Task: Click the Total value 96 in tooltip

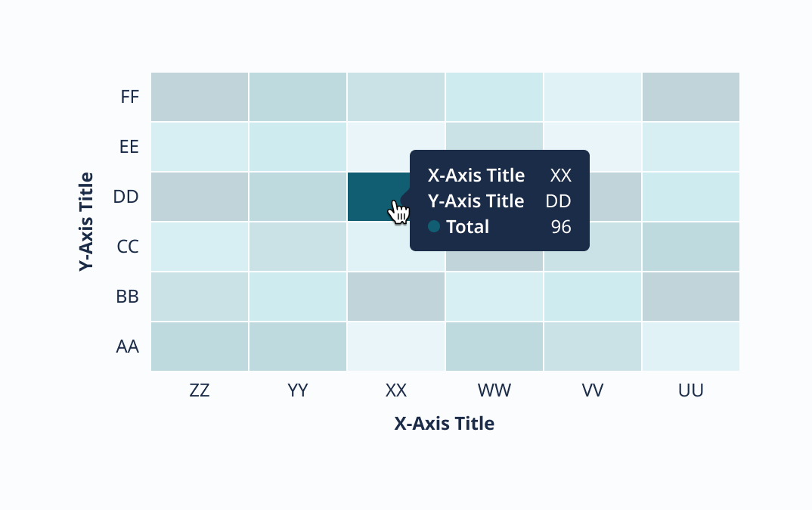Action: coord(561,226)
